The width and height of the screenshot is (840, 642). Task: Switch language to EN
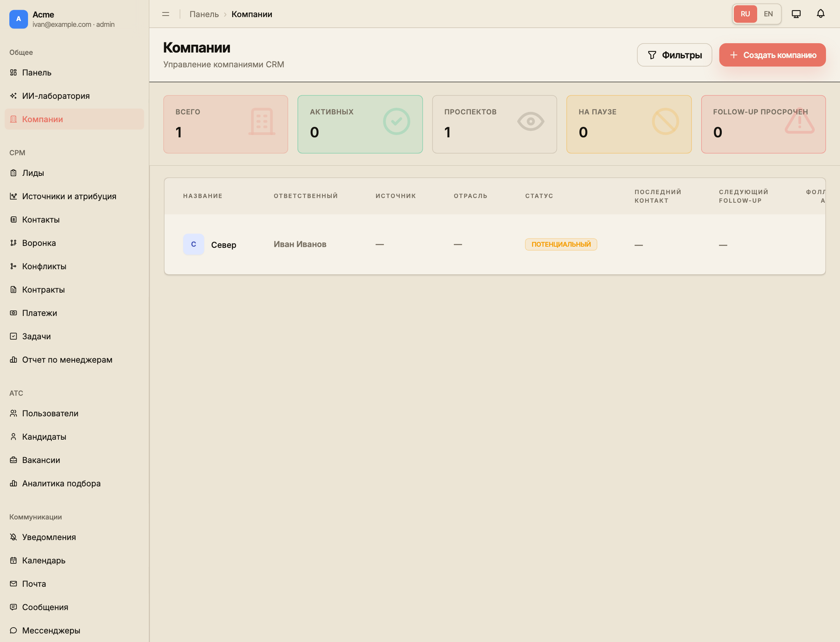coord(768,14)
